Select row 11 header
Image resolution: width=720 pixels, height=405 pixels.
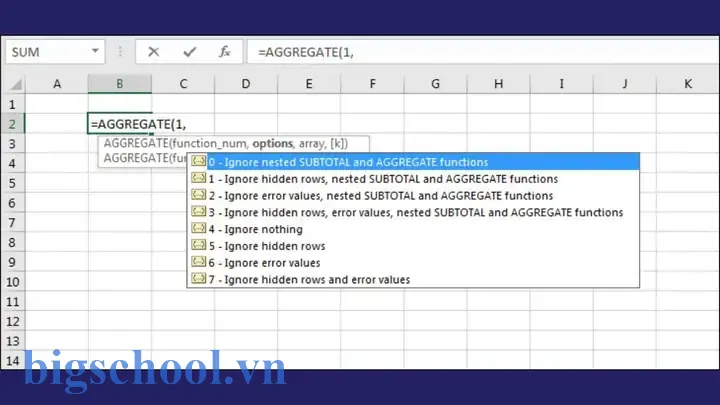13,302
